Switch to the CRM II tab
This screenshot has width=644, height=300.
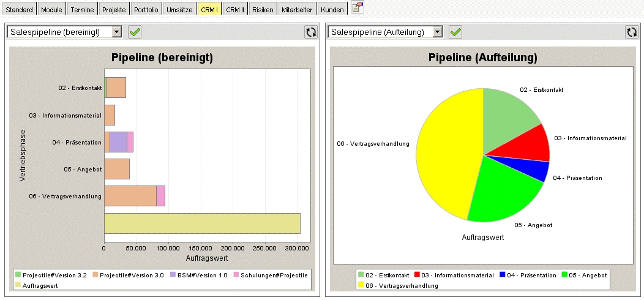pos(234,10)
